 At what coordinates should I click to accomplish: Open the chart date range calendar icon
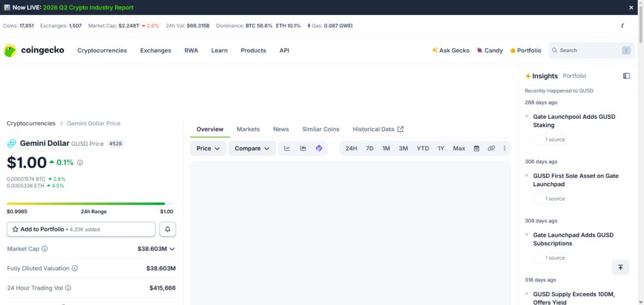tap(477, 148)
